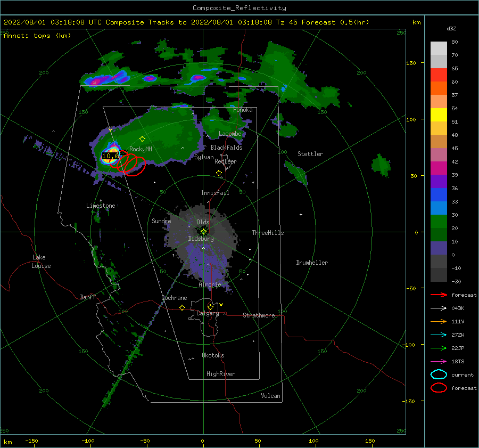
Task: Pick the magenta swatch between 42 and 39 dBZ
Action: click(439, 168)
